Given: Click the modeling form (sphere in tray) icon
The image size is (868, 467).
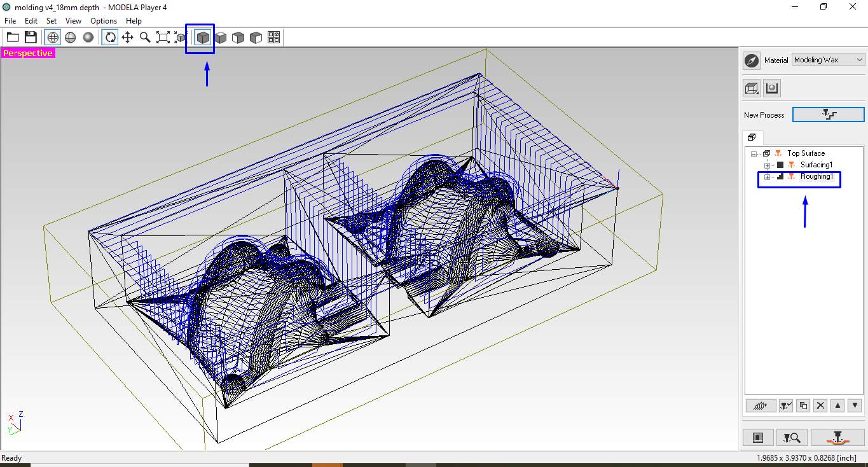Looking at the screenshot, I should tap(772, 88).
